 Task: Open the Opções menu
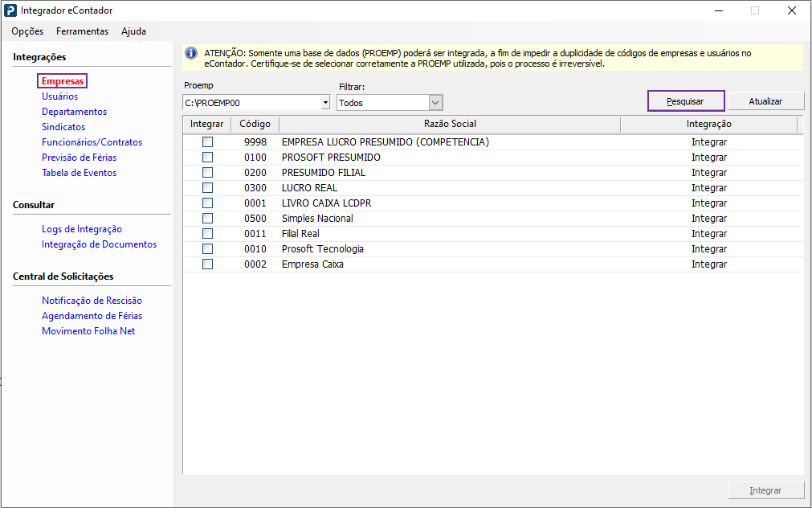click(x=27, y=31)
